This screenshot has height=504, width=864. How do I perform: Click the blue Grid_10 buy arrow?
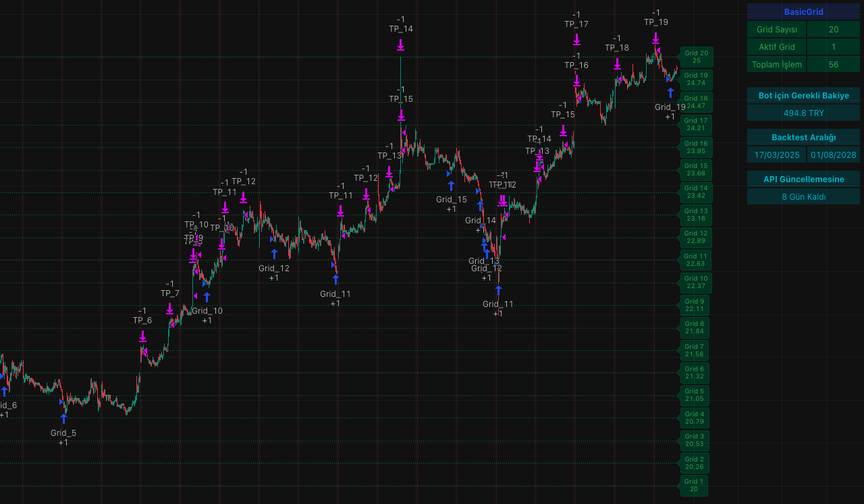point(207,296)
